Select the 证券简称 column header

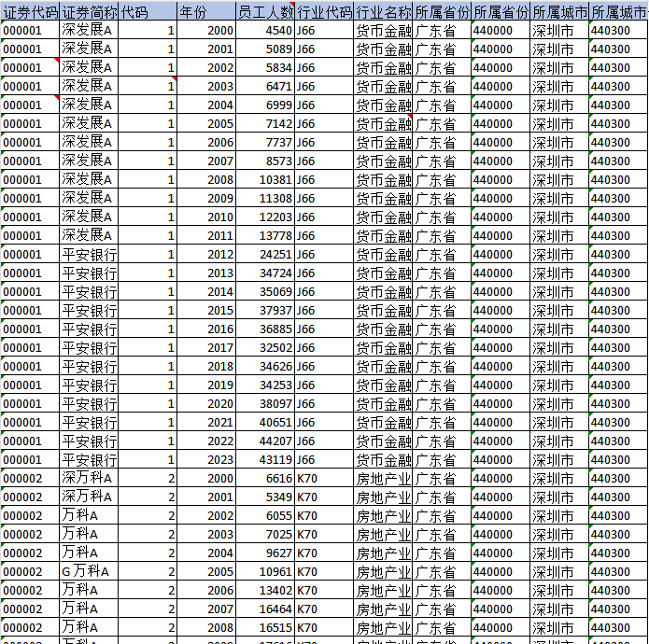click(89, 12)
